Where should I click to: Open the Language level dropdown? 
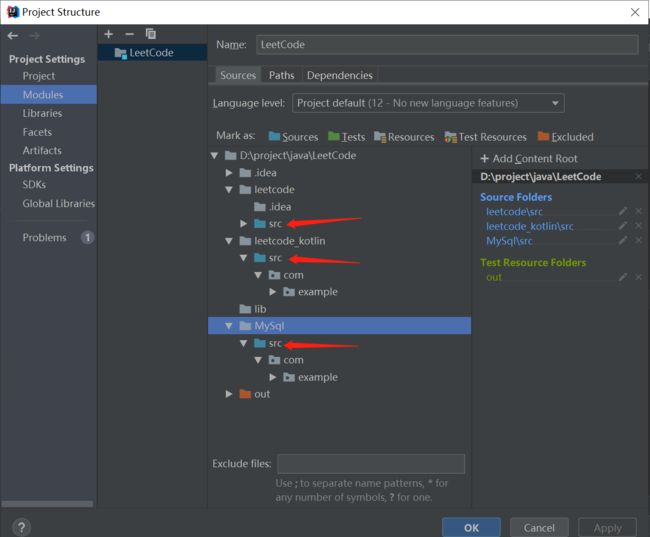(428, 103)
